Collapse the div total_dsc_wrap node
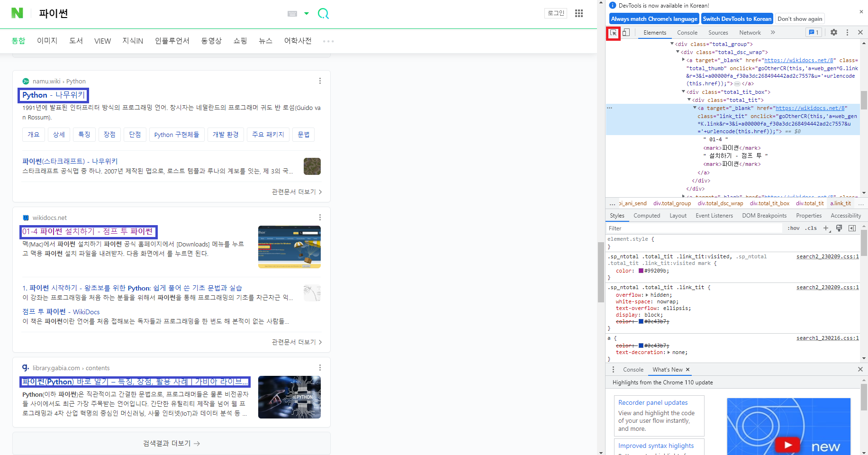Viewport: 868px width, 455px height. pyautogui.click(x=678, y=52)
